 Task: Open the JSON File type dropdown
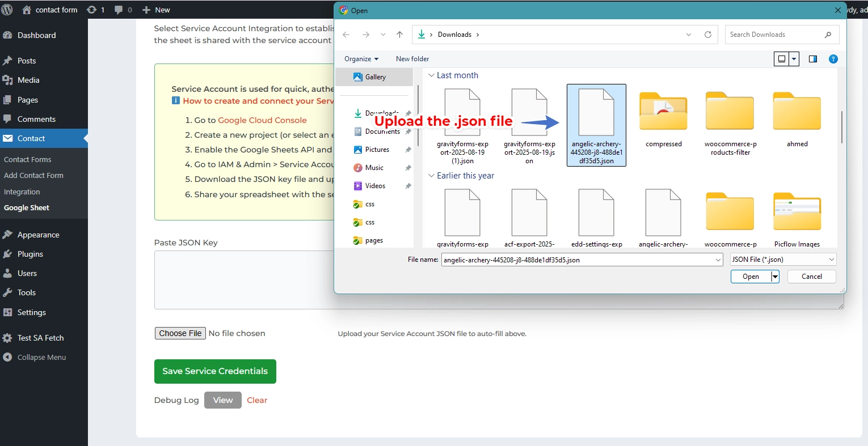(782, 259)
